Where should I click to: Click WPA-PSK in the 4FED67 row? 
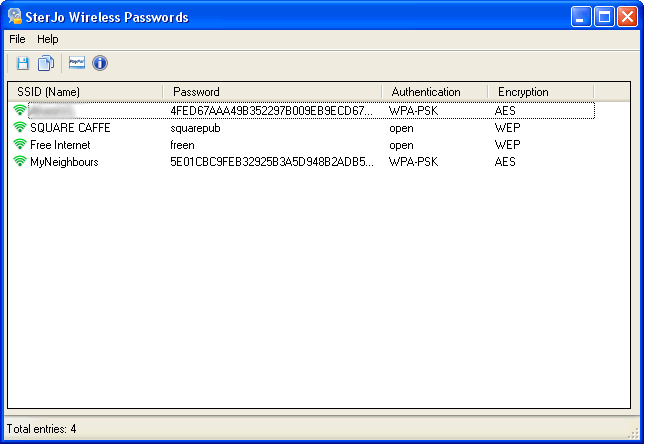coord(413,111)
